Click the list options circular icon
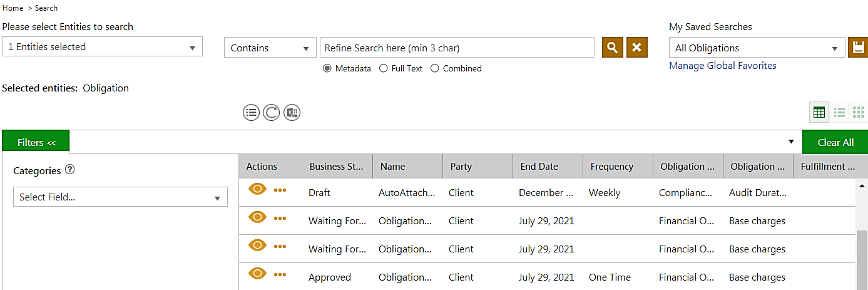The height and width of the screenshot is (290, 868). pyautogui.click(x=251, y=113)
